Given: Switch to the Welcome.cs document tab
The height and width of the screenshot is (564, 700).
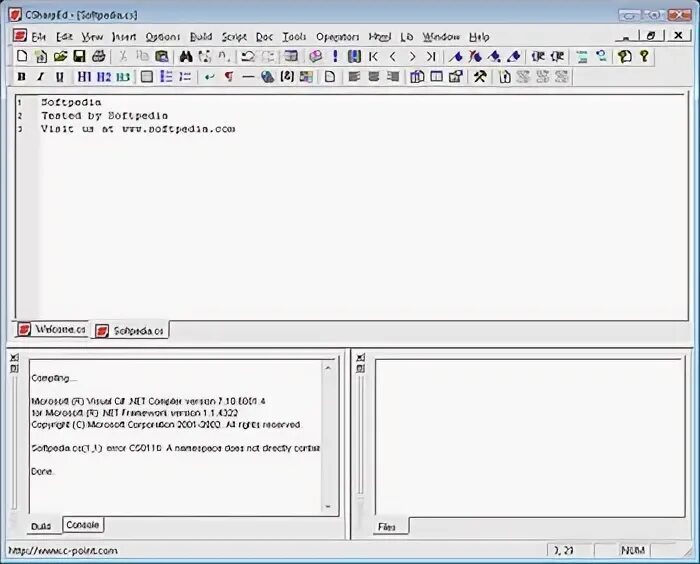Looking at the screenshot, I should click(51, 330).
